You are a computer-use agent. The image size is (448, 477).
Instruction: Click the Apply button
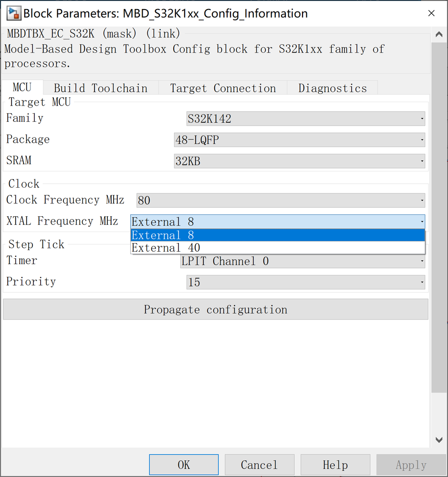(x=411, y=465)
